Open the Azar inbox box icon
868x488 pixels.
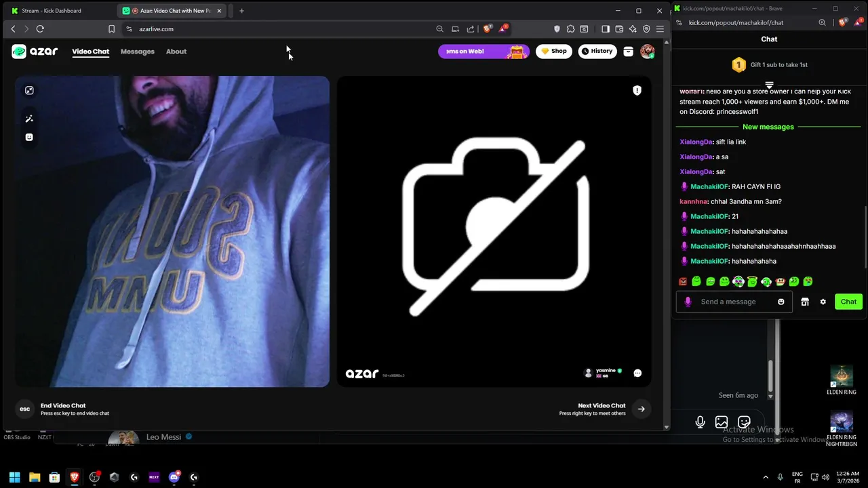pos(628,52)
